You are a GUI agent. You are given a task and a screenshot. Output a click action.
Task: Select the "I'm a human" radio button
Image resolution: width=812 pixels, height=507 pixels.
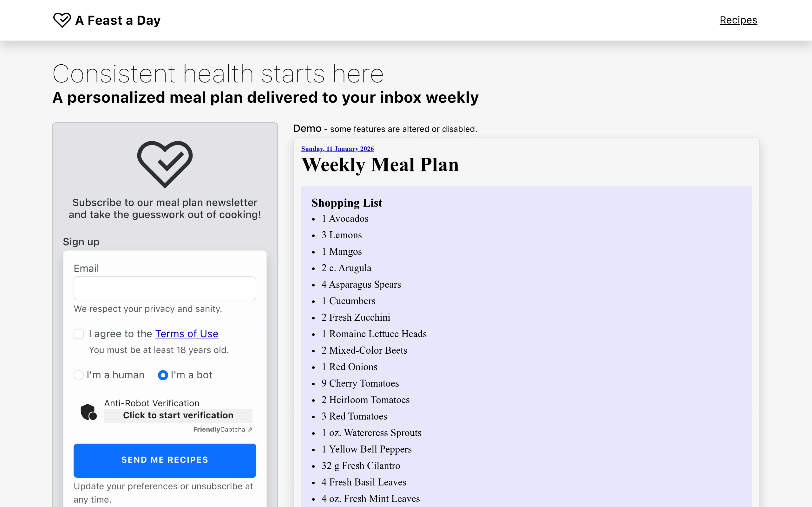[x=79, y=375]
